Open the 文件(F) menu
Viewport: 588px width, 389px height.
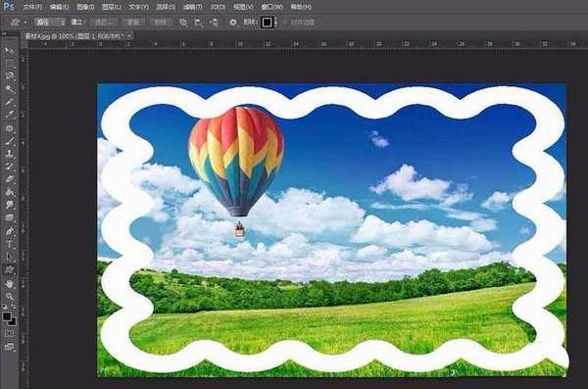tap(32, 7)
